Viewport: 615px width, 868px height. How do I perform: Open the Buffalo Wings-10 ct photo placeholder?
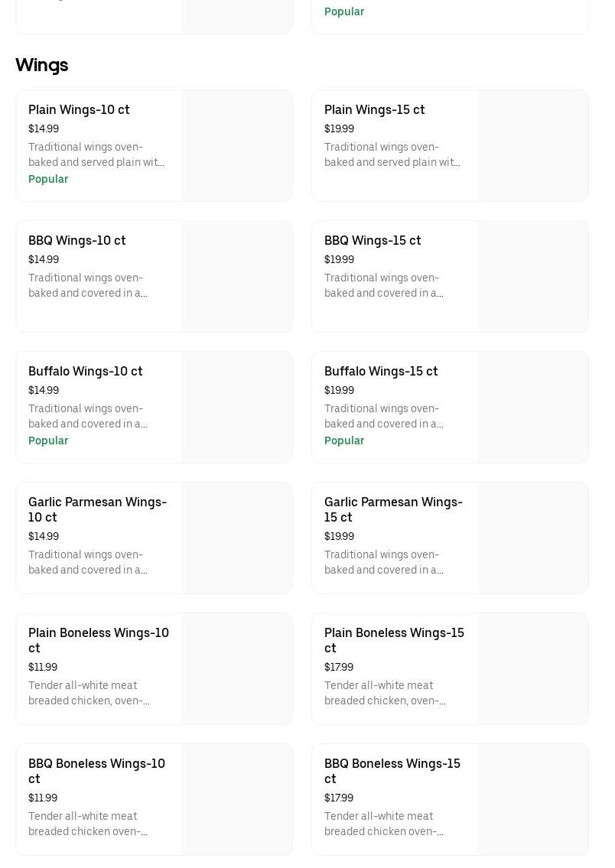pyautogui.click(x=237, y=408)
